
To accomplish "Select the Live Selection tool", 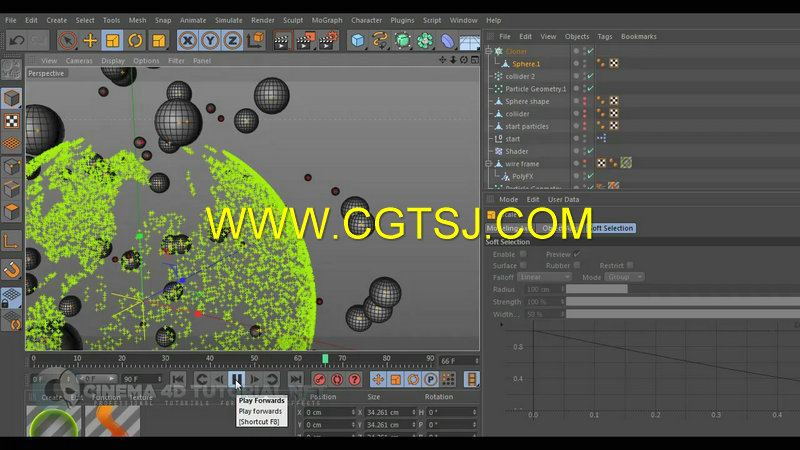I will (x=67, y=40).
